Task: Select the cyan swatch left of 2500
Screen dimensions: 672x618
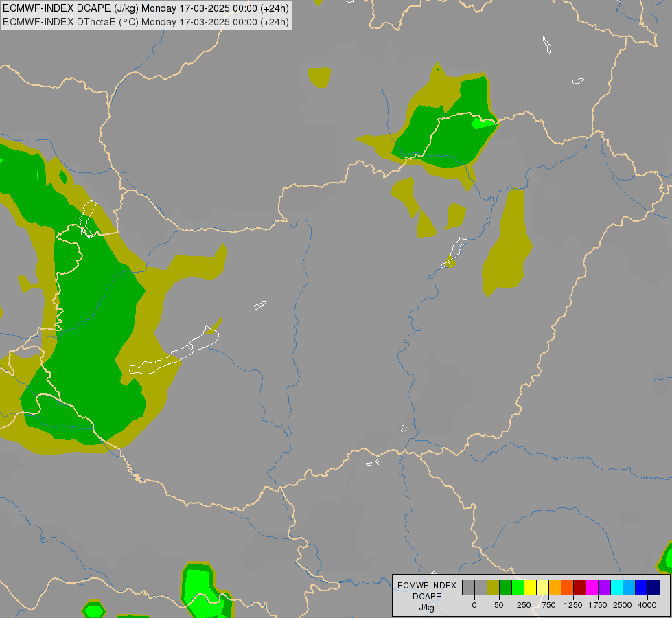Action: point(617,588)
